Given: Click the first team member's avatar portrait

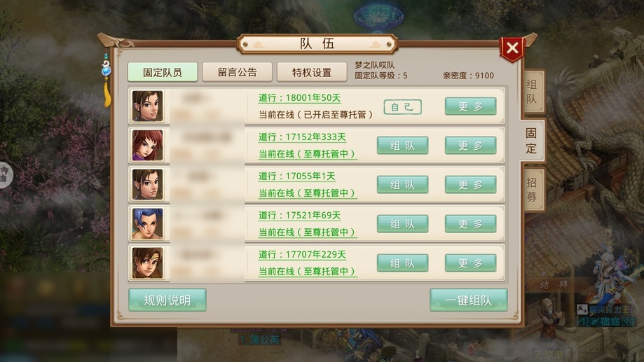Looking at the screenshot, I should (147, 106).
